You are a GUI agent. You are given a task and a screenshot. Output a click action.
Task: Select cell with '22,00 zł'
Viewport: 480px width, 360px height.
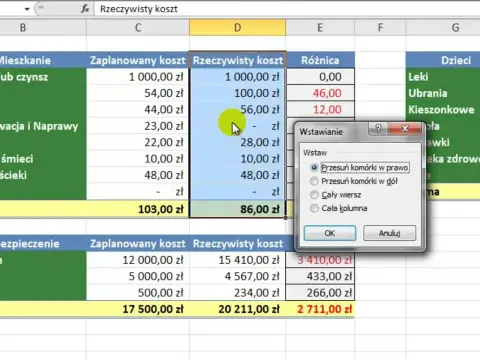pos(138,142)
